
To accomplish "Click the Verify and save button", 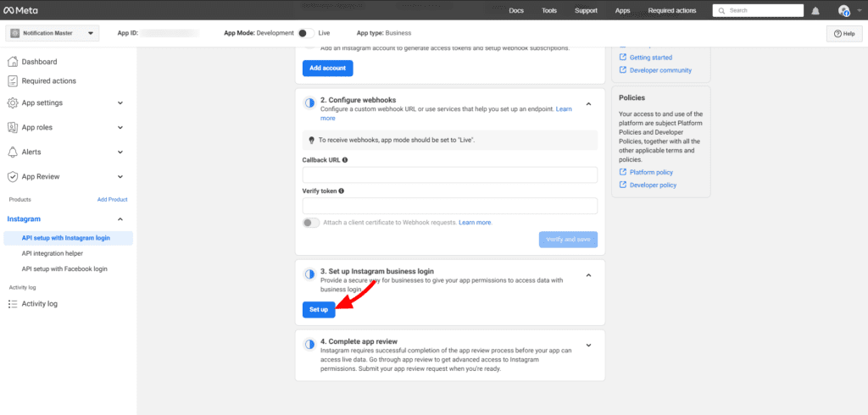I will [568, 240].
